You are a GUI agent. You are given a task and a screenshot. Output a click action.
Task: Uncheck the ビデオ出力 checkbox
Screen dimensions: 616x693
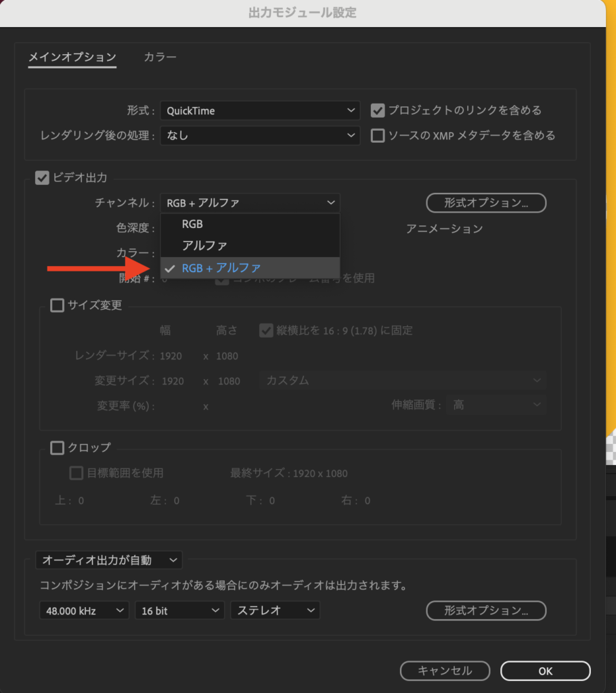pos(42,178)
